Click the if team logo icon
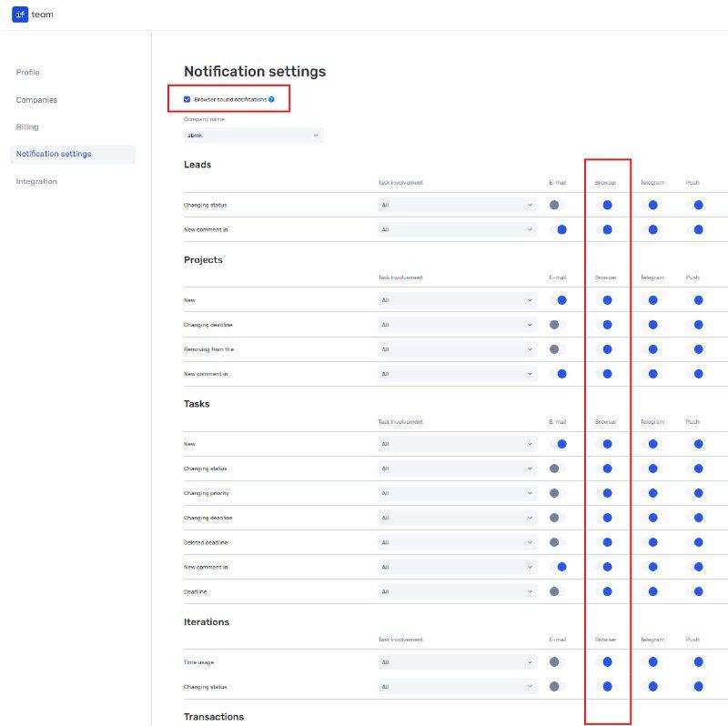 point(20,15)
